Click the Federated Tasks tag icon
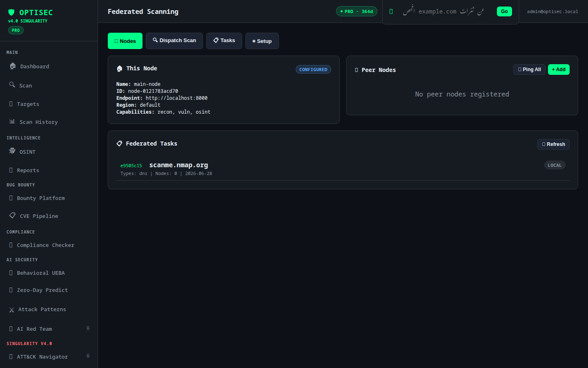The image size is (588, 368). pos(120,144)
